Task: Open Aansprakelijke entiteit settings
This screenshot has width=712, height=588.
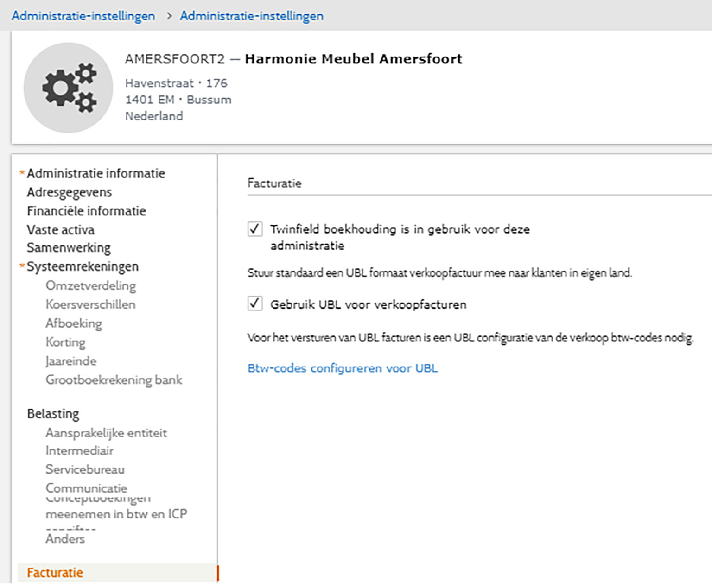Action: click(106, 433)
